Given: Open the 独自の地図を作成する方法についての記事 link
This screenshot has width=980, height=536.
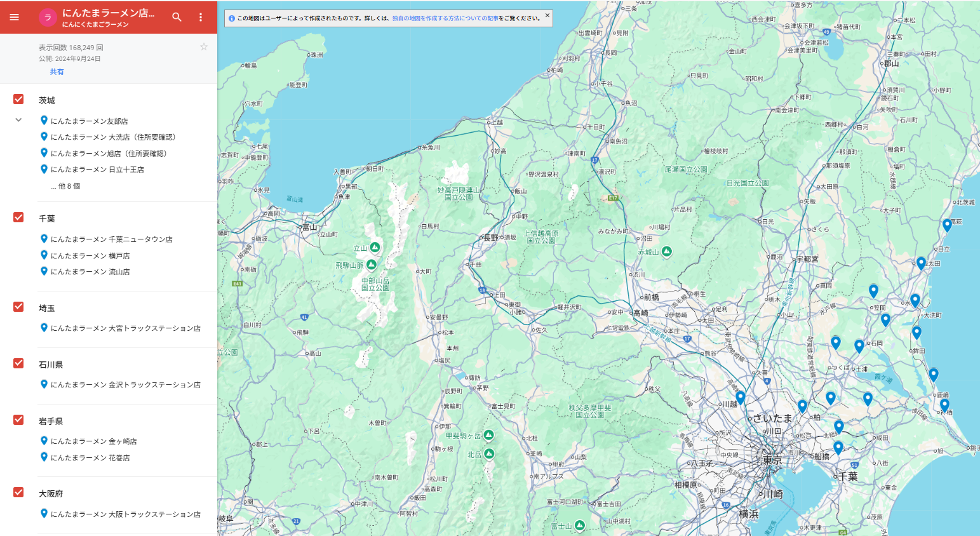Looking at the screenshot, I should pos(445,18).
